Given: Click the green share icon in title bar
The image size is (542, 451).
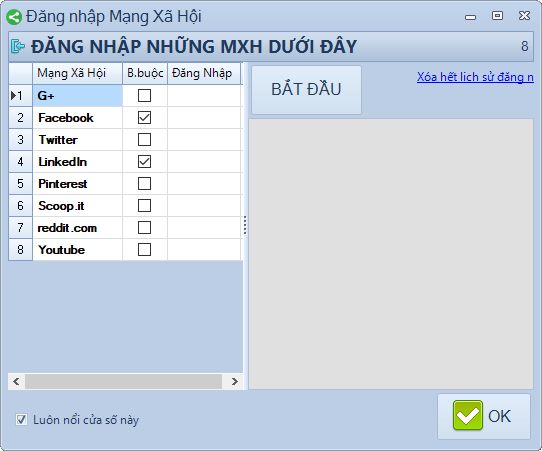Looking at the screenshot, I should point(14,17).
